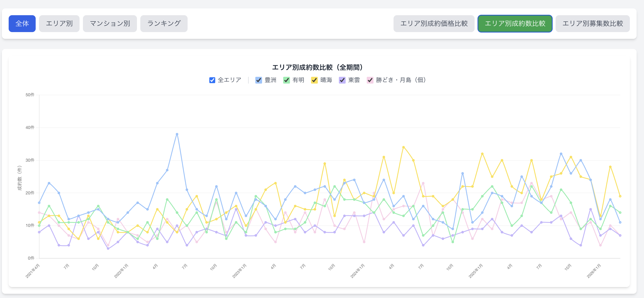The height and width of the screenshot is (298, 644).
Task: Select the 全体 tab
Action: 22,23
